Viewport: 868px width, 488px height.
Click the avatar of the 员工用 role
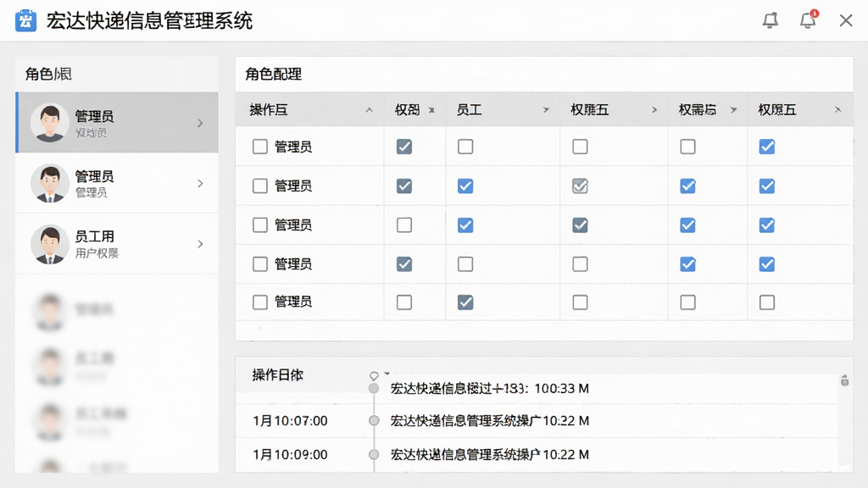(49, 244)
